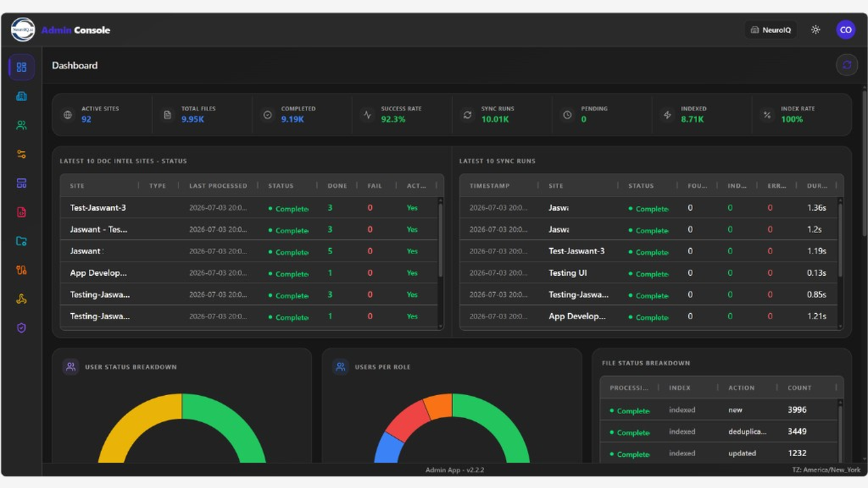Select 'App Develop...' row in Doc Intel Sites table
This screenshot has width=868, height=488.
click(x=249, y=272)
